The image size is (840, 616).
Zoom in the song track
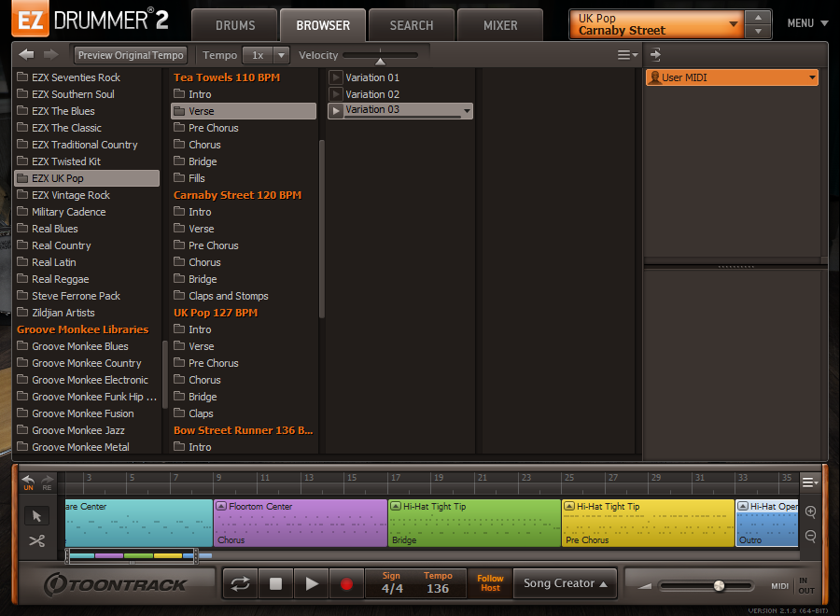(x=810, y=511)
